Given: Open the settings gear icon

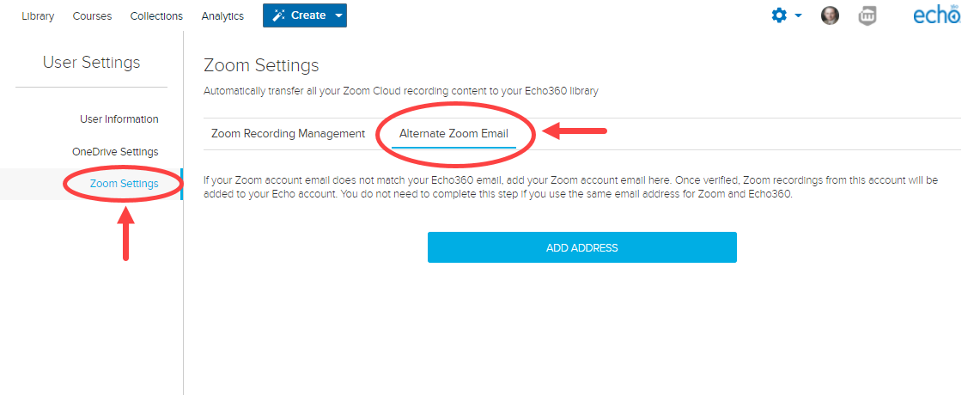Looking at the screenshot, I should pos(779,15).
